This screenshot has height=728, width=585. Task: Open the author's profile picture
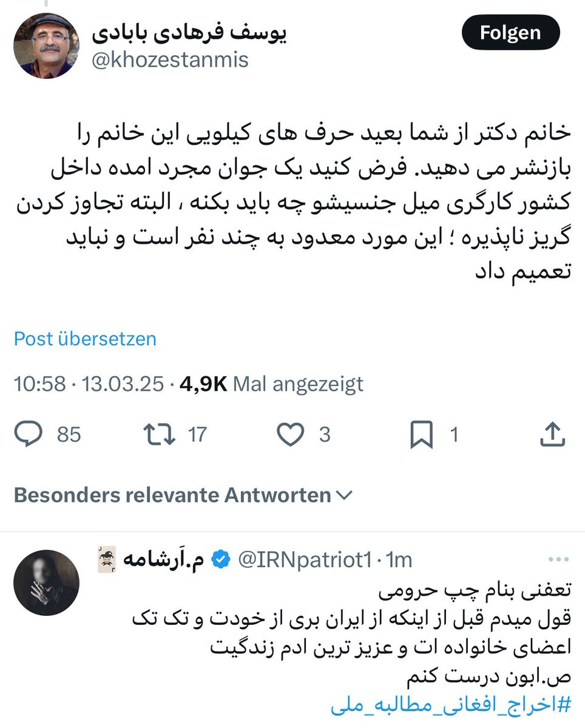click(x=46, y=46)
